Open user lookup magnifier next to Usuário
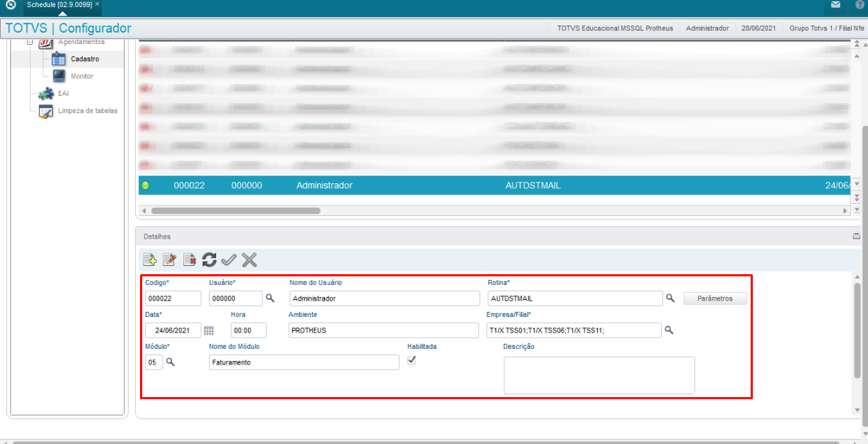 [x=270, y=298]
